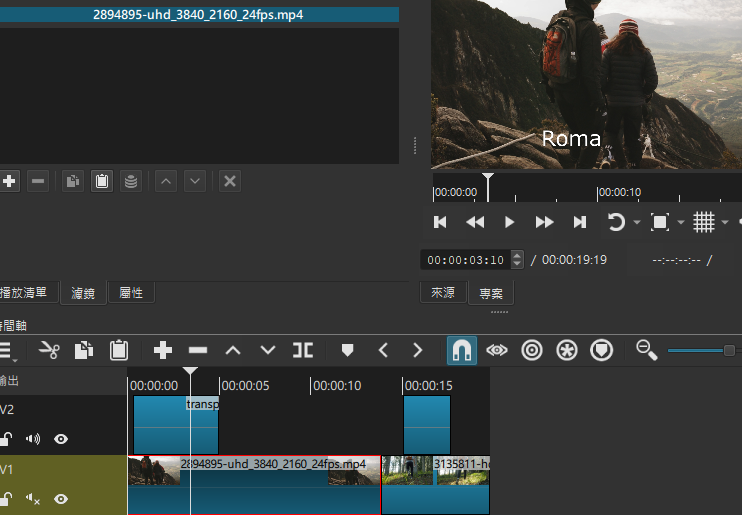Create a marker with the marker icon
Image resolution: width=742 pixels, height=515 pixels.
(348, 350)
